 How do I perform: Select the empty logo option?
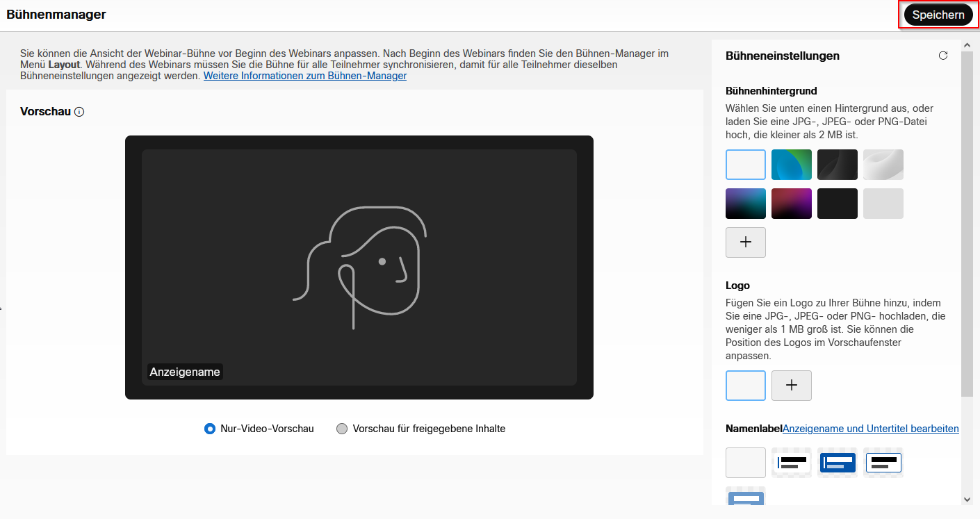746,386
